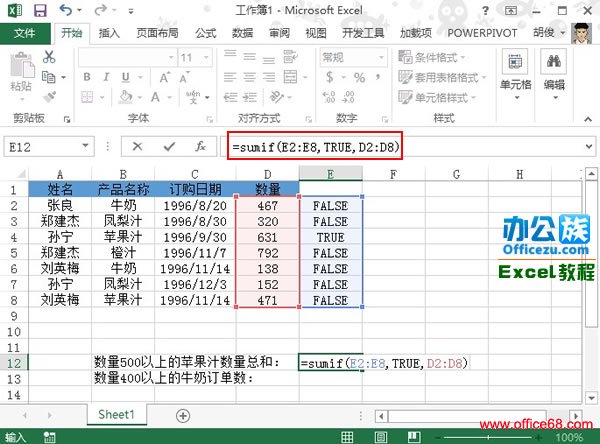This screenshot has width=600, height=444.
Task: Click the Wrap Text icon
Action: [x=290, y=57]
